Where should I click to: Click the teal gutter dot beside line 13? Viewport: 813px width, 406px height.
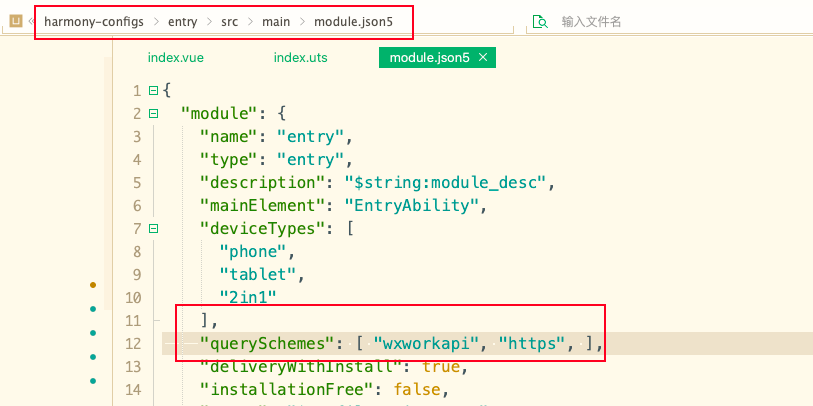coord(93,357)
